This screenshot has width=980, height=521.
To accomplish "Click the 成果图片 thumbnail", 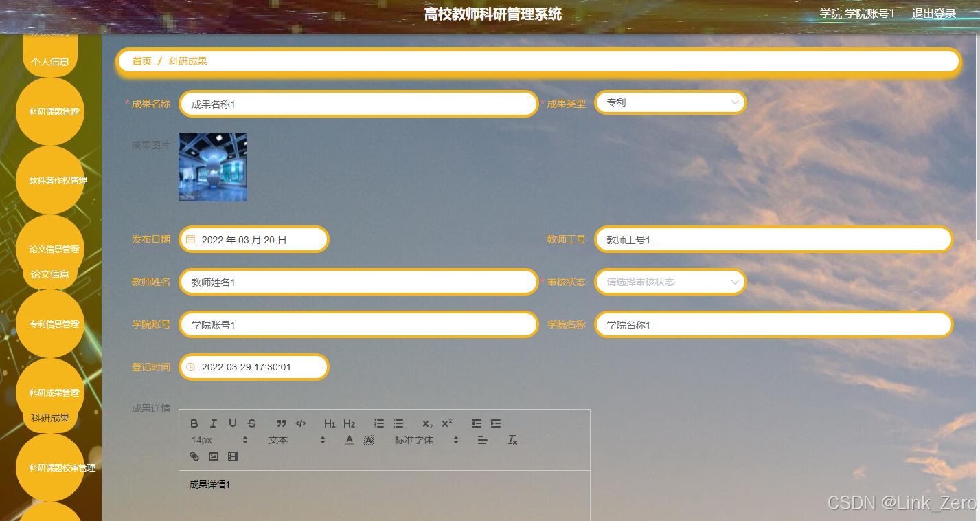I will (213, 166).
